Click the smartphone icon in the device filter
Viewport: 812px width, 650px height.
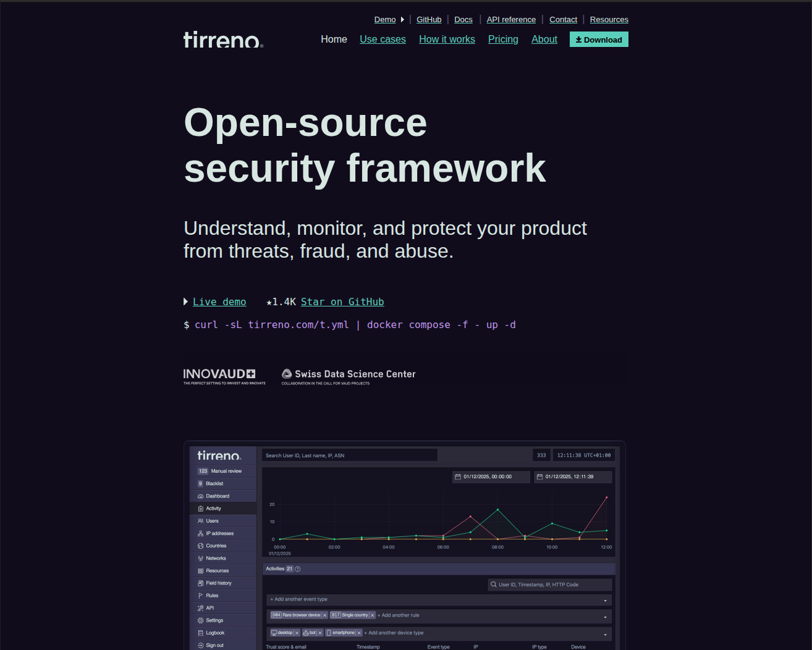pyautogui.click(x=329, y=633)
